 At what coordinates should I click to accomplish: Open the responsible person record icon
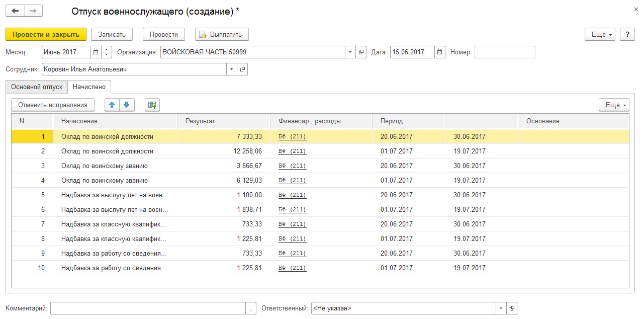tap(512, 308)
